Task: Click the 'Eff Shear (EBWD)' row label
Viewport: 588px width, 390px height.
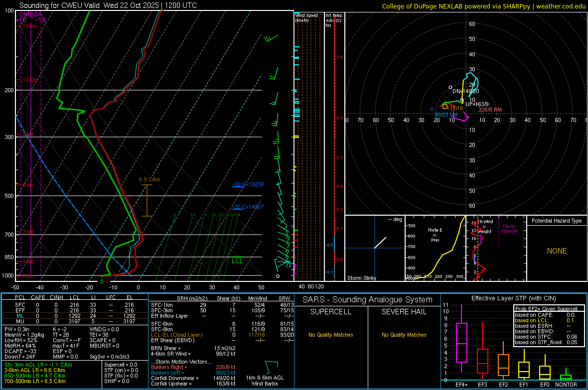Action: click(x=172, y=340)
